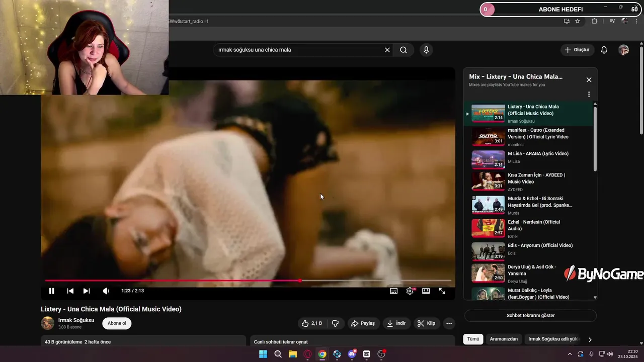Select Murda & Ezhel Bi Sonraki Hayatımda Gel
The width and height of the screenshot is (644, 362).
tap(528, 205)
